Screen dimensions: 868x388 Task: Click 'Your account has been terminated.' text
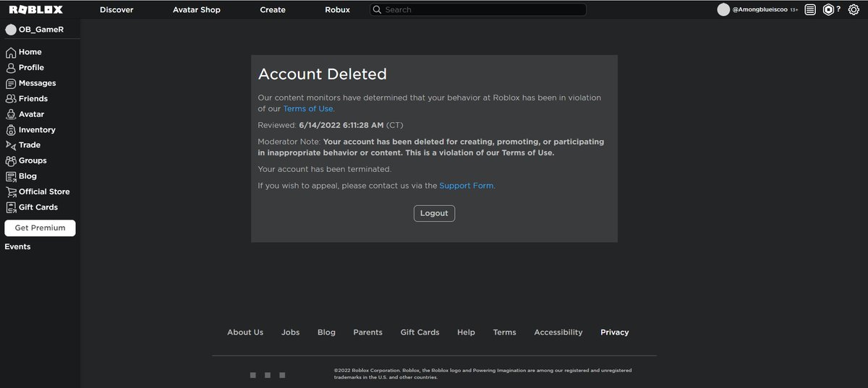tap(325, 169)
